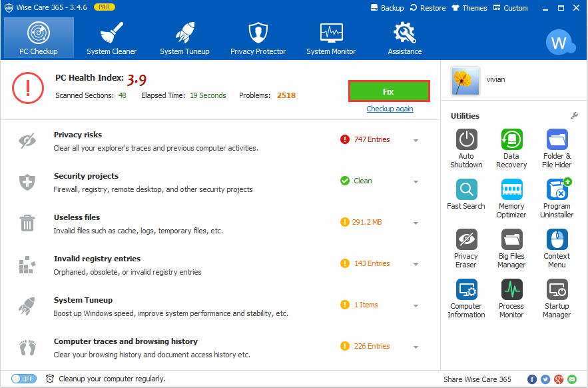The height and width of the screenshot is (388, 588).
Task: Click the footprints browsing history icon
Action: coord(27,347)
